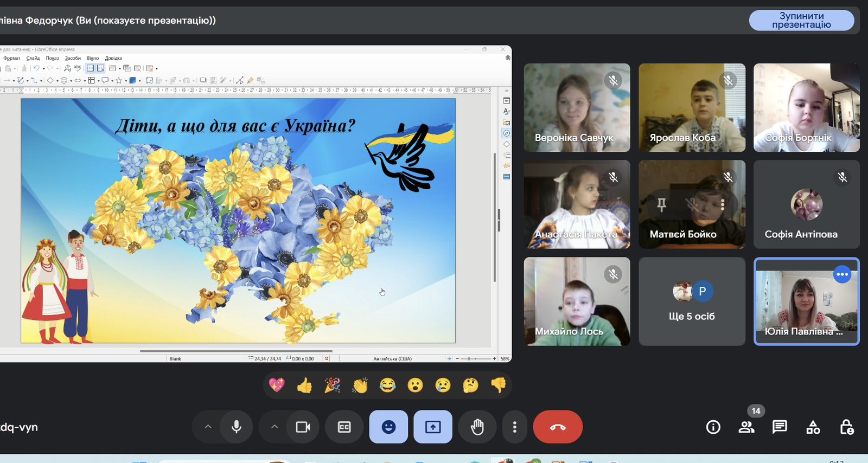The width and height of the screenshot is (868, 463).
Task: Open the Shapes deck in the sidebar
Action: coord(506,144)
